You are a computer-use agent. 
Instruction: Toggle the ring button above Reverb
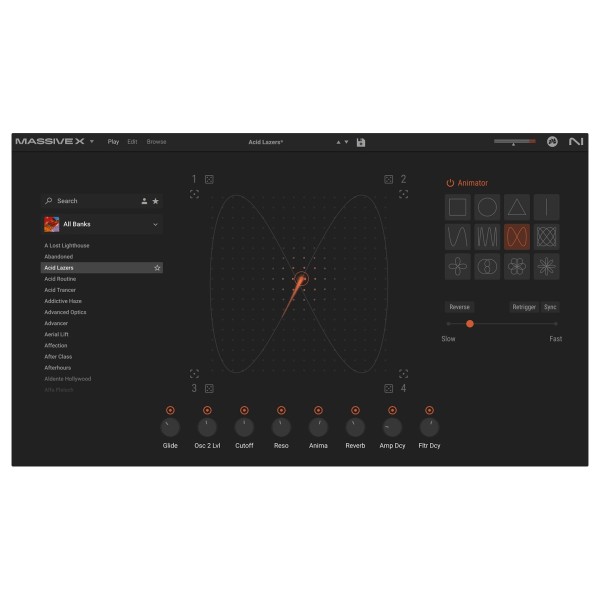coord(355,410)
